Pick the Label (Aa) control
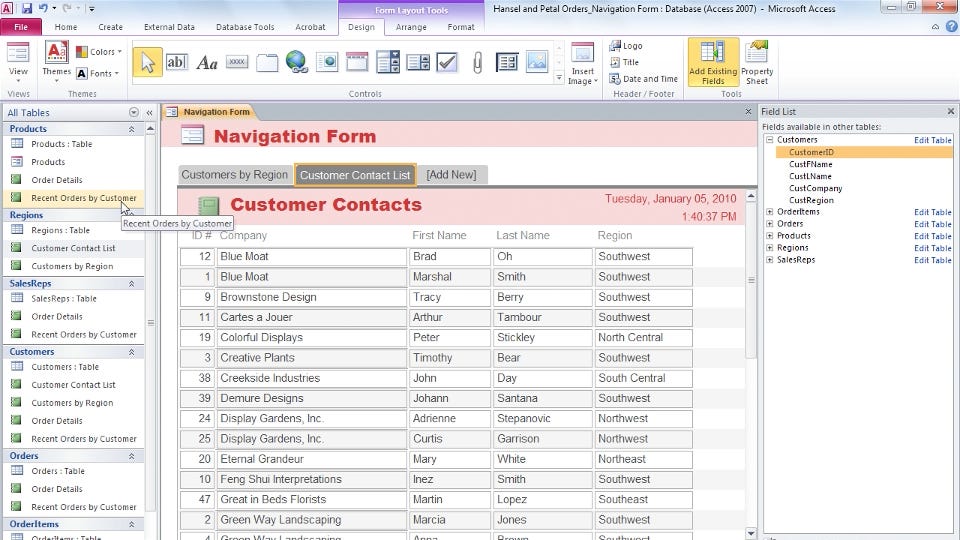 (x=207, y=62)
